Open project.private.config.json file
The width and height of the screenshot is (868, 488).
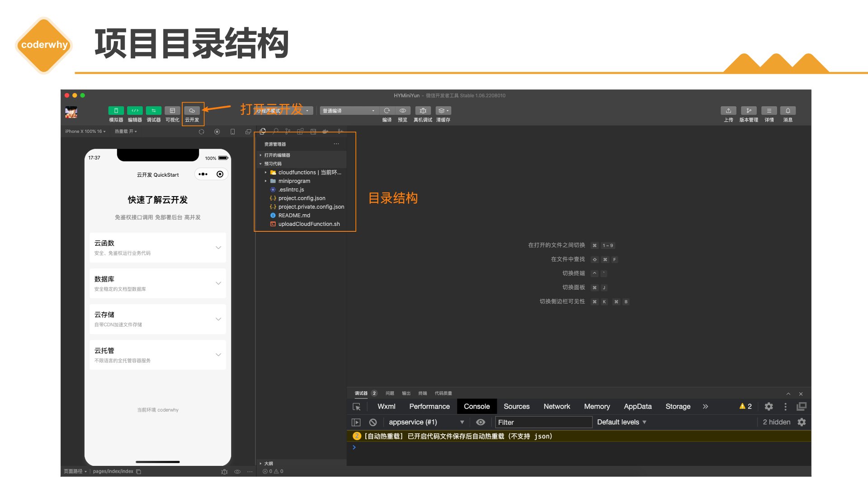(x=302, y=206)
